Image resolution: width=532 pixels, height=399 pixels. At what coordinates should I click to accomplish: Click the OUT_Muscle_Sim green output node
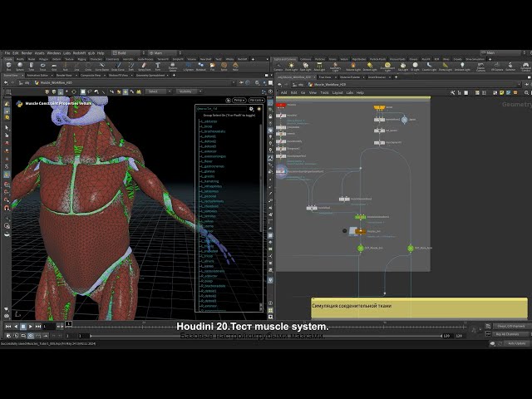(x=361, y=249)
